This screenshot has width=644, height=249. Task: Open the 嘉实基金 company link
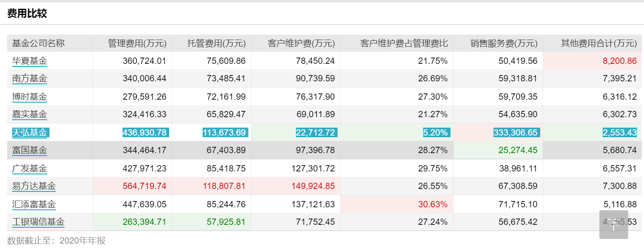[30, 114]
